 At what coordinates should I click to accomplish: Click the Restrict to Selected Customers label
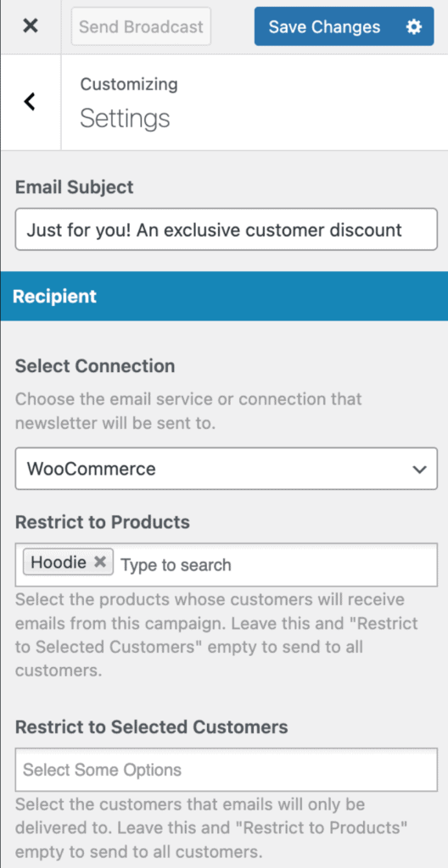[151, 726]
